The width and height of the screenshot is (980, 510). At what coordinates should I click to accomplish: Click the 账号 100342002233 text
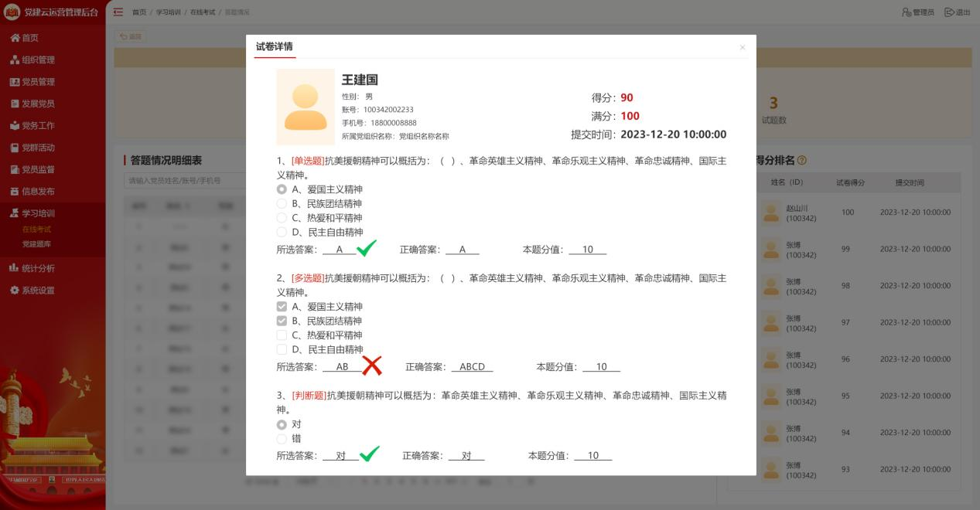click(x=377, y=110)
